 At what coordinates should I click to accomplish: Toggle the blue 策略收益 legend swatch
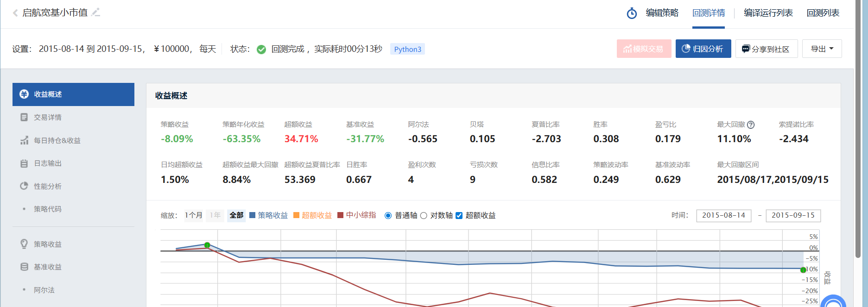(253, 215)
